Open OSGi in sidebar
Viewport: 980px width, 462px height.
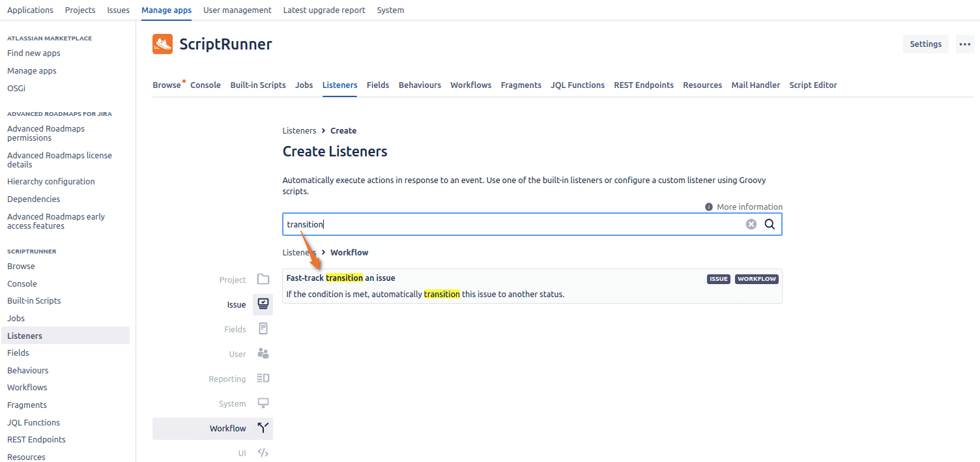(16, 88)
